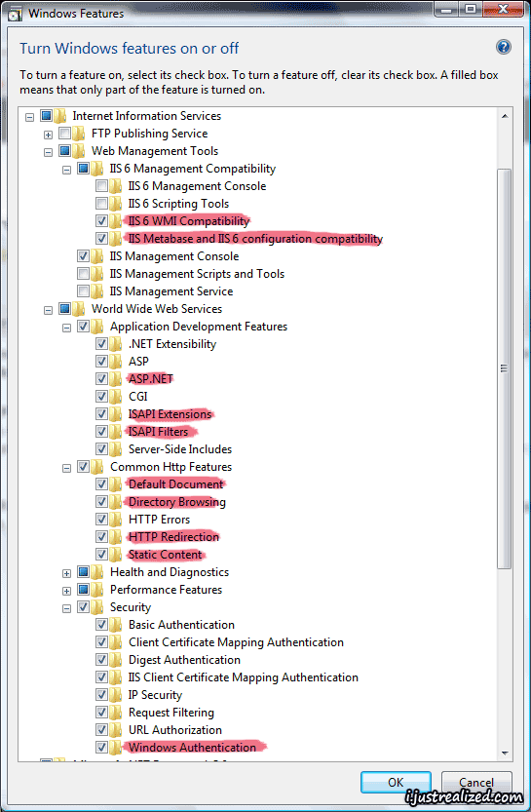Close the Windows Features dialog

[x=502, y=9]
